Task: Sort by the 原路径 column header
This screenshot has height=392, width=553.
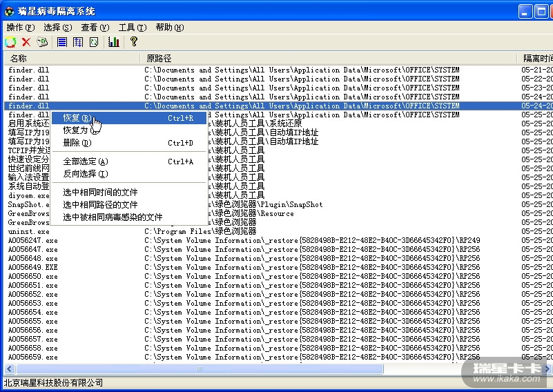Action: (329, 58)
